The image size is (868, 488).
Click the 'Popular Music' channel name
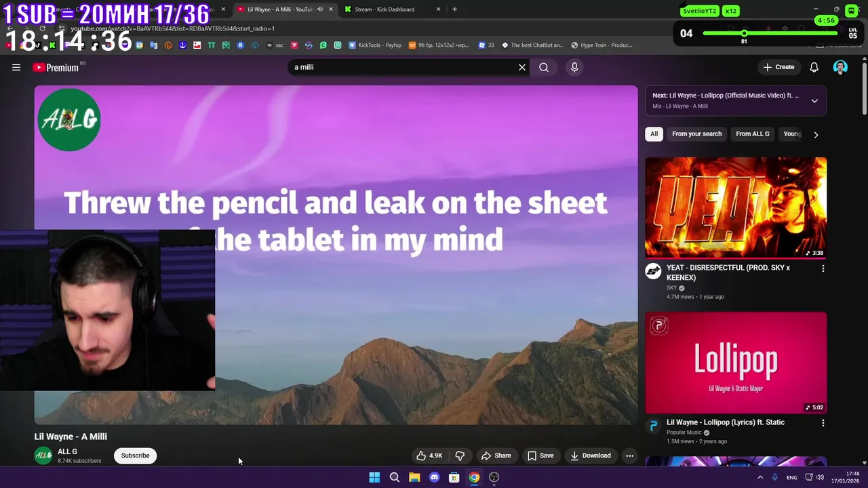684,432
